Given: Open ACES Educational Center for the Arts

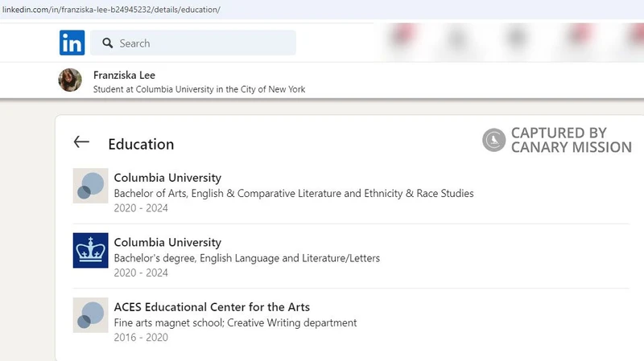Looking at the screenshot, I should (212, 307).
